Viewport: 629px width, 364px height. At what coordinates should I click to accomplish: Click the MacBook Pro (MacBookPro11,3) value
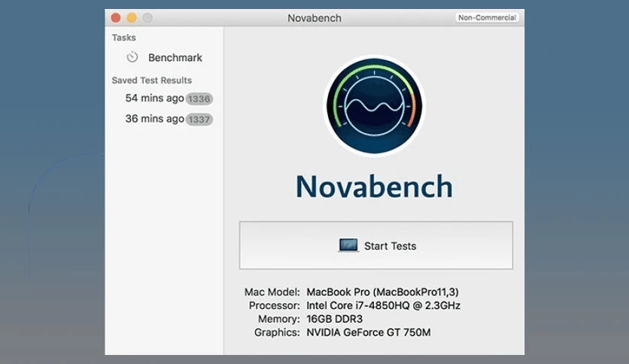[x=383, y=292]
